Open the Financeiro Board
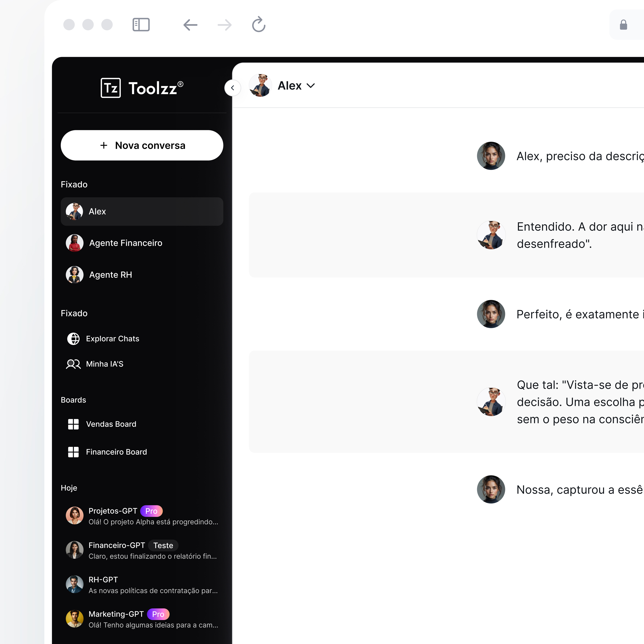Viewport: 644px width, 644px height. point(142,452)
